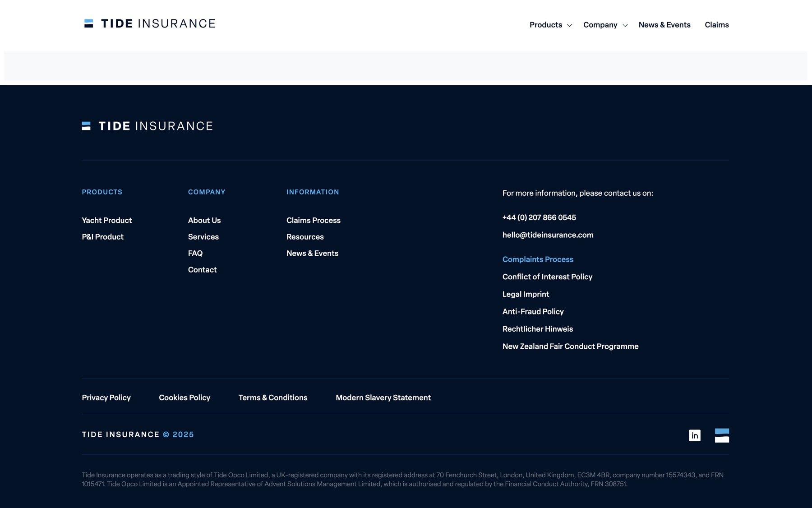Open the Services link in the footer
The image size is (812, 508).
pyautogui.click(x=203, y=237)
